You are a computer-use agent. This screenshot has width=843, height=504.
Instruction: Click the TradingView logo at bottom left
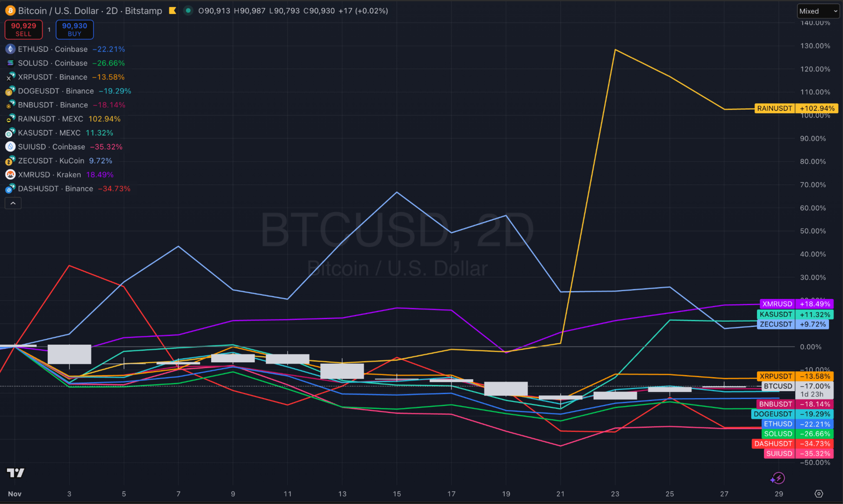[15, 472]
